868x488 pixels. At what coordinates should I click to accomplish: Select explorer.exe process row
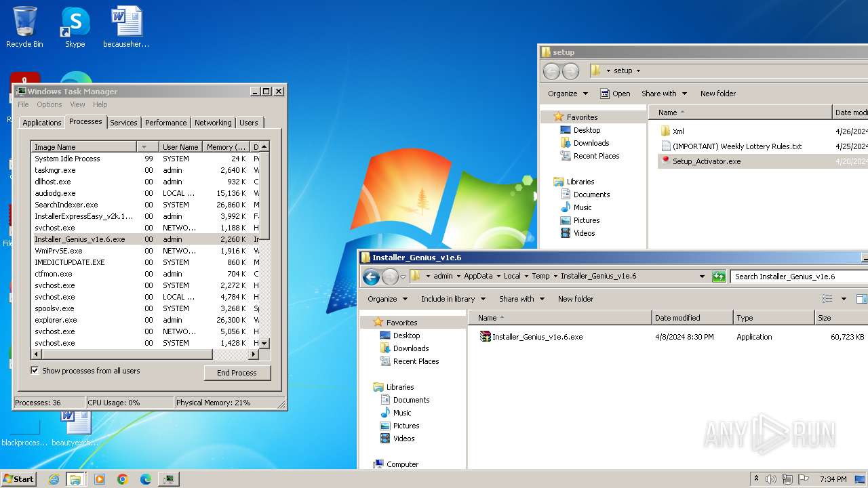pyautogui.click(x=145, y=320)
